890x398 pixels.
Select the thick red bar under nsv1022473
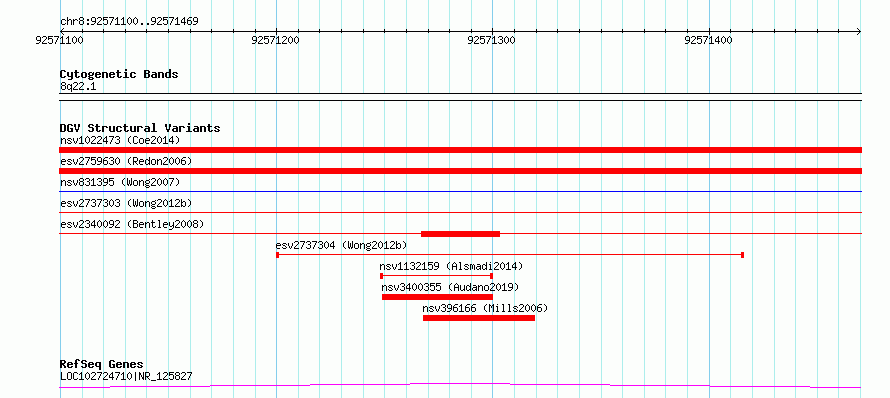point(460,150)
